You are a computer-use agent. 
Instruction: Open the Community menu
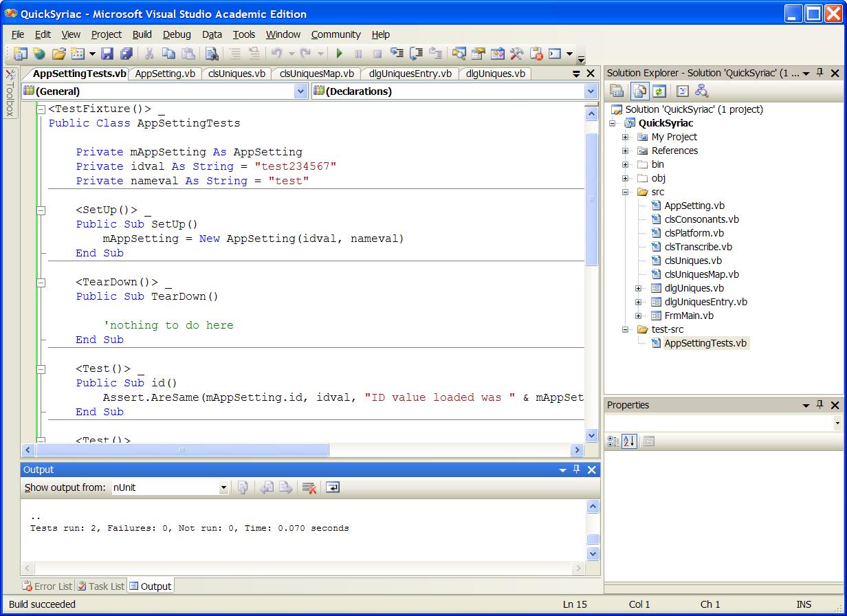[x=335, y=34]
